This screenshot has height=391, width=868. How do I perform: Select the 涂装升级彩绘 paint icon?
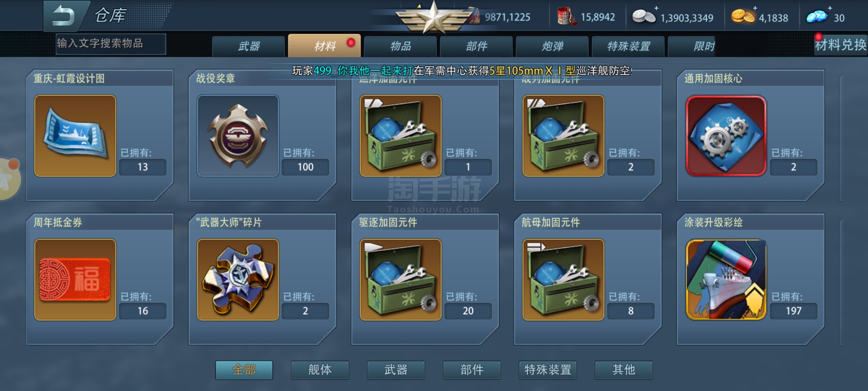(x=726, y=279)
